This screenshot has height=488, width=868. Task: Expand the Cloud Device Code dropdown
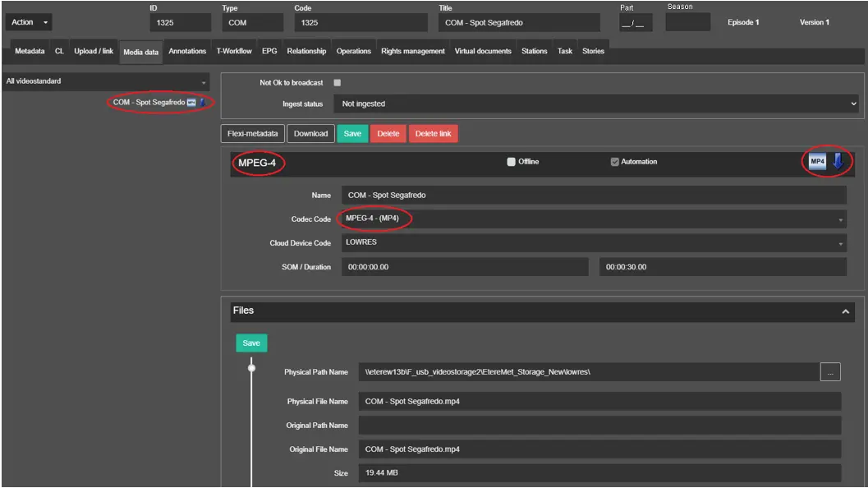click(593, 243)
